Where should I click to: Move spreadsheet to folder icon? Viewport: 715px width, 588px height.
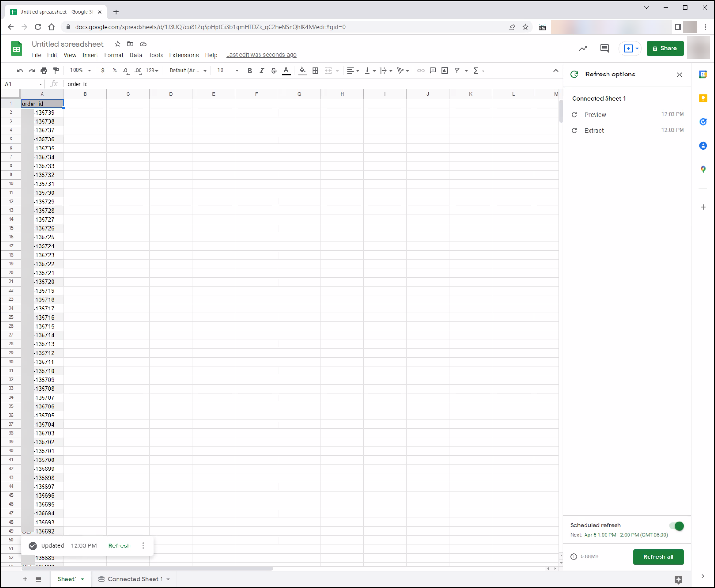click(x=130, y=44)
